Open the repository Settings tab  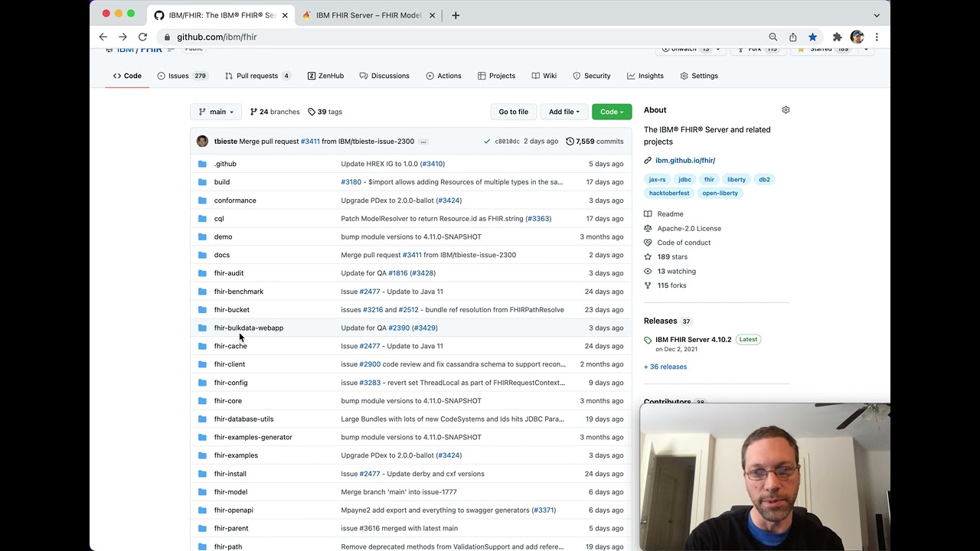coord(697,76)
